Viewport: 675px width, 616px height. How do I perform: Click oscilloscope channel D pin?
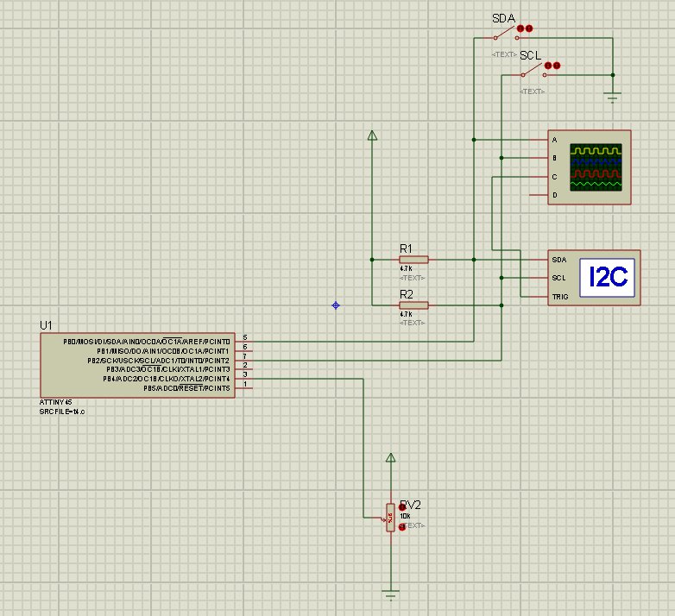[554, 195]
